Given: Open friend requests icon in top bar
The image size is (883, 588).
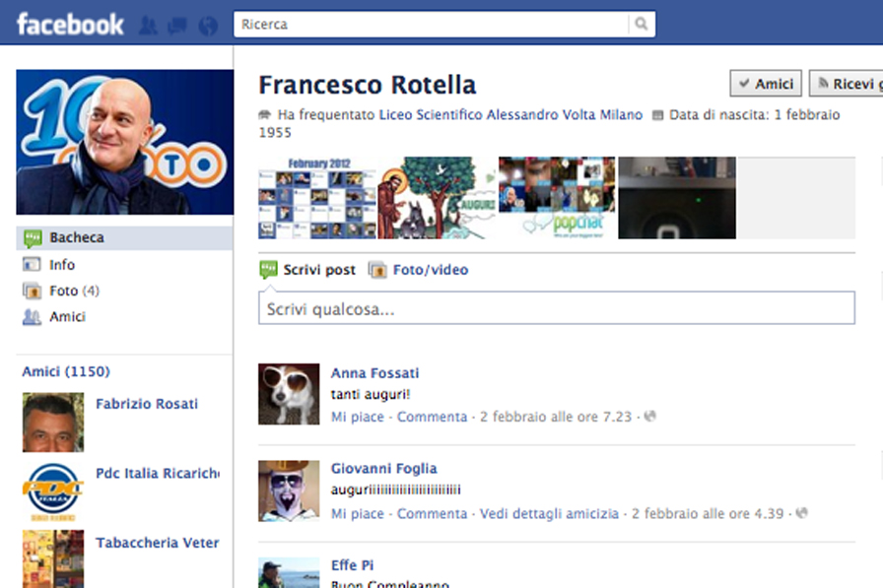Looking at the screenshot, I should (148, 26).
